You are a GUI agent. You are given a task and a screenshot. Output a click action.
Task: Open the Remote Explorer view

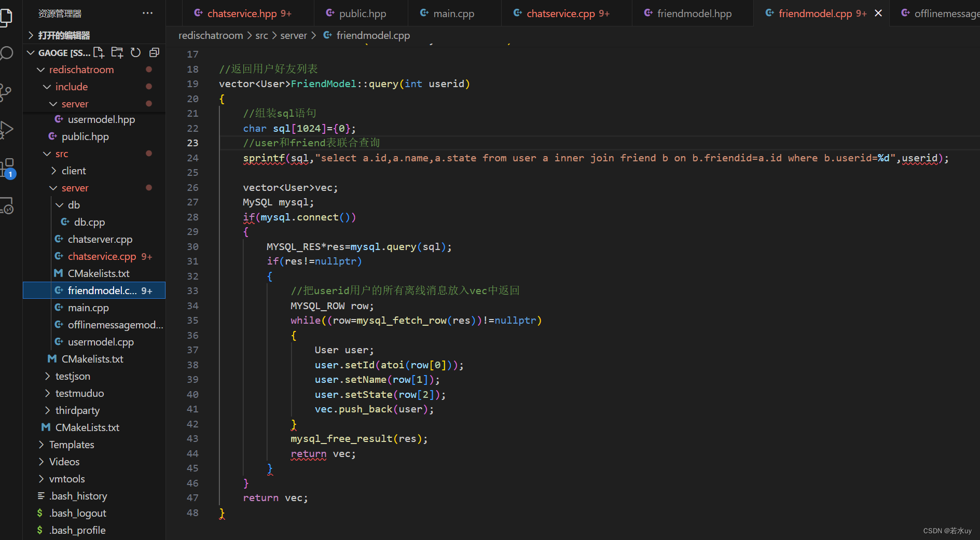pos(7,206)
